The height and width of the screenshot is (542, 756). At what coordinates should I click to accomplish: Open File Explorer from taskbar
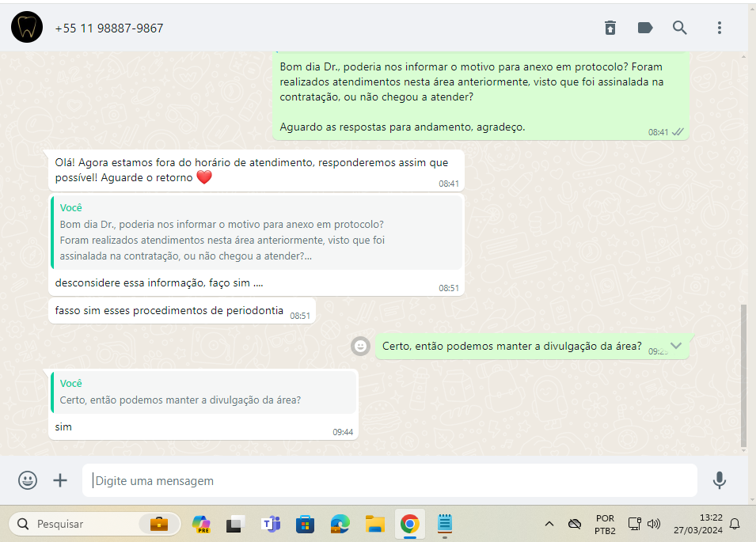point(374,524)
